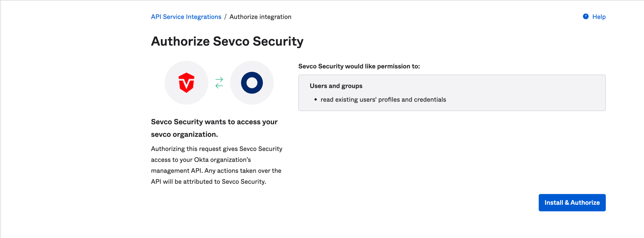
Task: Click the blue Okta ring logo
Action: (252, 83)
